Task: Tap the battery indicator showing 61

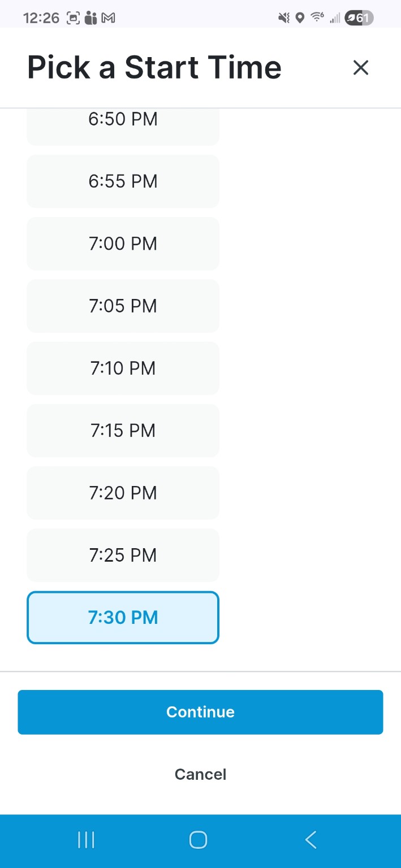Action: (x=359, y=18)
